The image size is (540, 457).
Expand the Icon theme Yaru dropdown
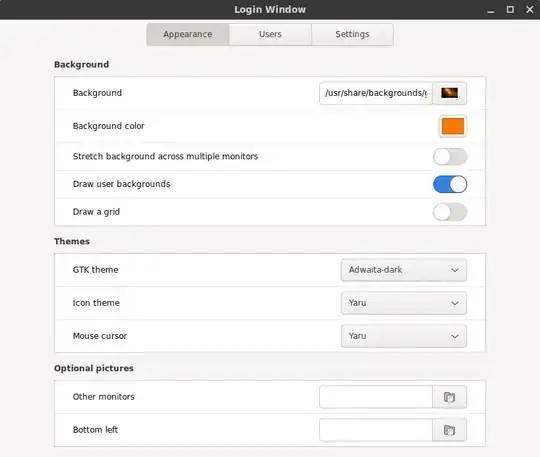pos(404,303)
